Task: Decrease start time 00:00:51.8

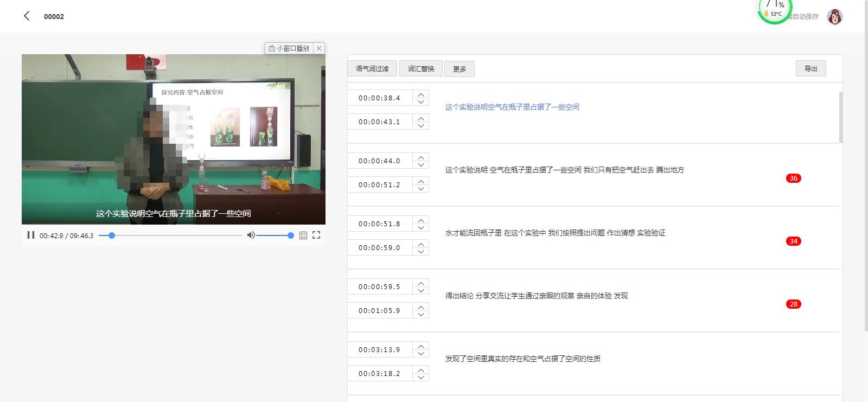Action: click(x=421, y=228)
